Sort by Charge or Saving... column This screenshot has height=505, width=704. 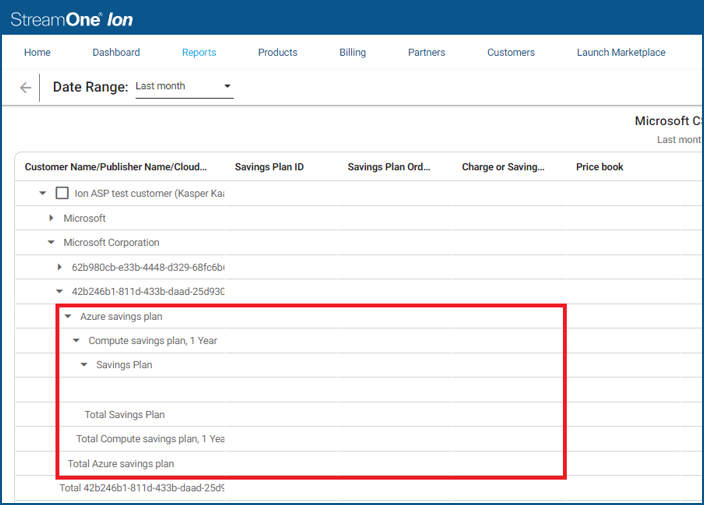503,167
